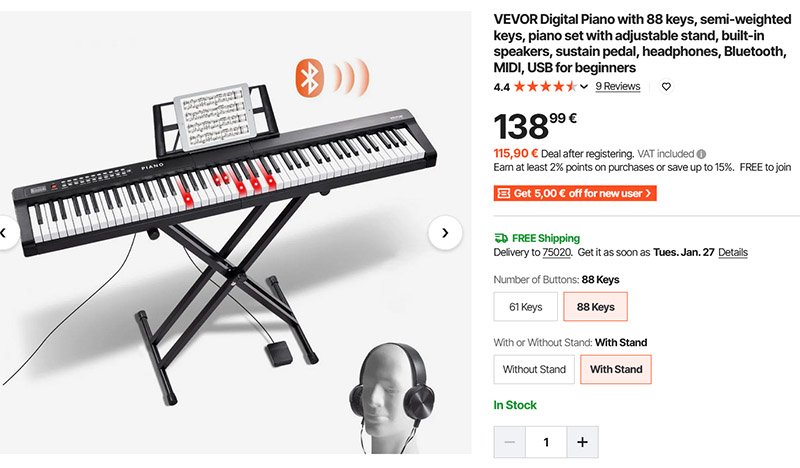Screen dimensions: 800x468
Task: Choose the Without Stand option
Action: (534, 370)
